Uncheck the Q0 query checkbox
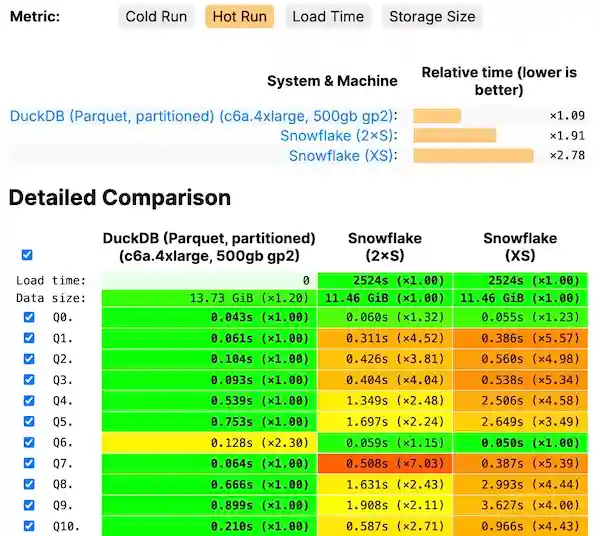The height and width of the screenshot is (536, 600). [x=29, y=317]
